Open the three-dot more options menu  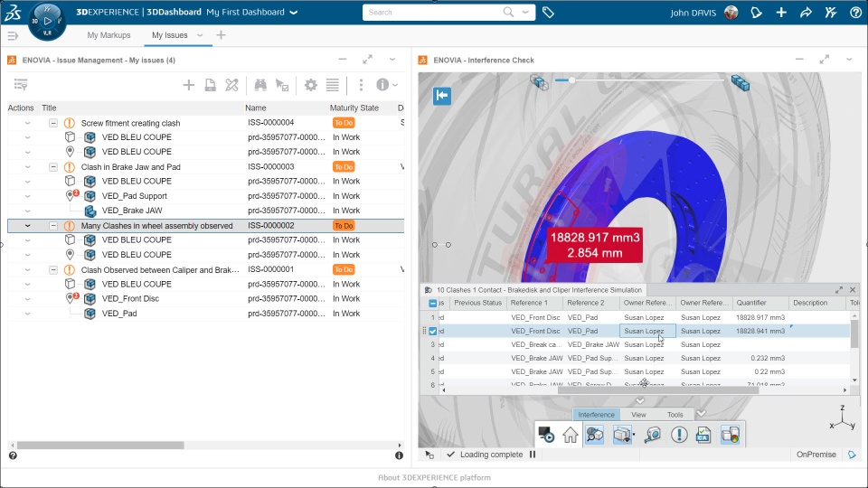click(x=361, y=85)
